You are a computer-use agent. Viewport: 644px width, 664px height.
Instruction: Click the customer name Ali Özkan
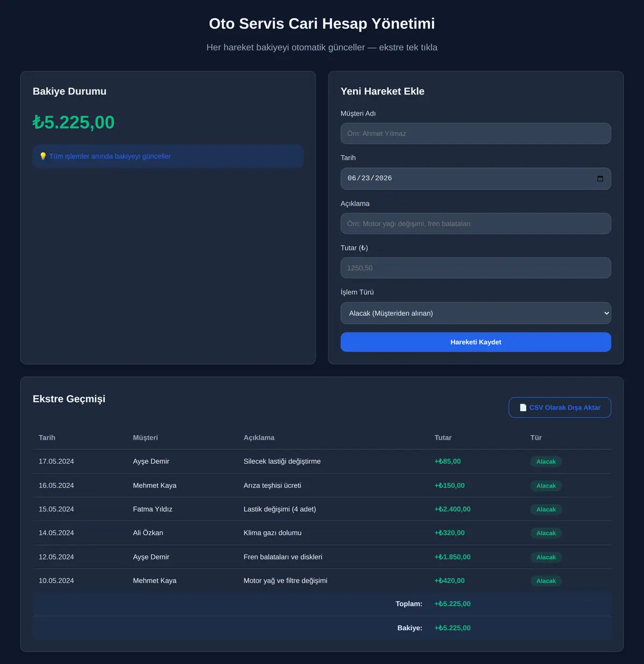click(148, 532)
